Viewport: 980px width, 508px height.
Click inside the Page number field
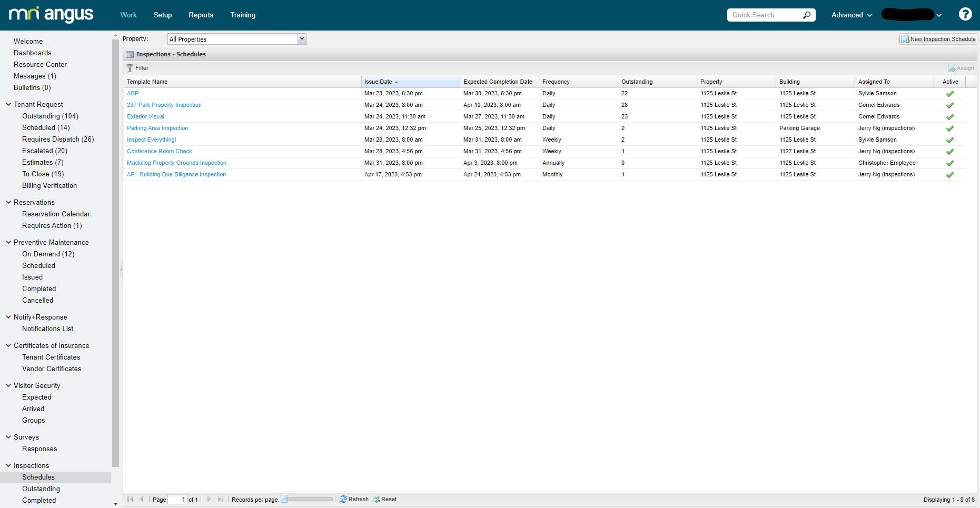[x=178, y=499]
